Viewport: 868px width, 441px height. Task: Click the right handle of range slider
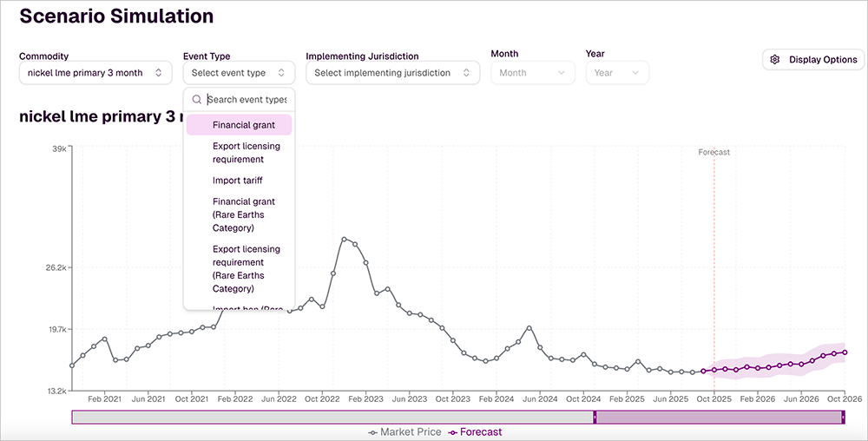[843, 418]
